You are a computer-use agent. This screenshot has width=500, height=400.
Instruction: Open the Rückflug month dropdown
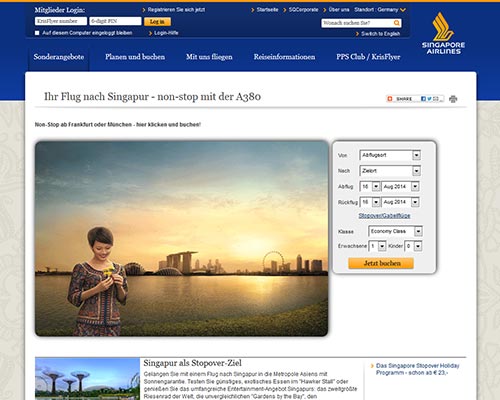click(400, 202)
